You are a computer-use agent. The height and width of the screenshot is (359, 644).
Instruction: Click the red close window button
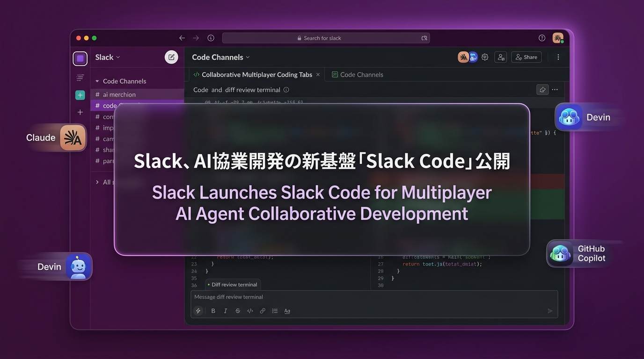(78, 38)
